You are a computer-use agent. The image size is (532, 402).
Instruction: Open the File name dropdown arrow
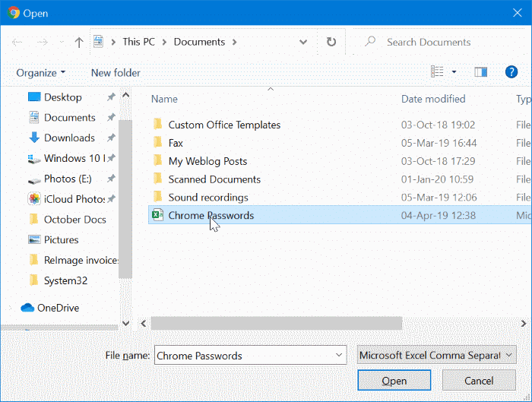(x=339, y=355)
